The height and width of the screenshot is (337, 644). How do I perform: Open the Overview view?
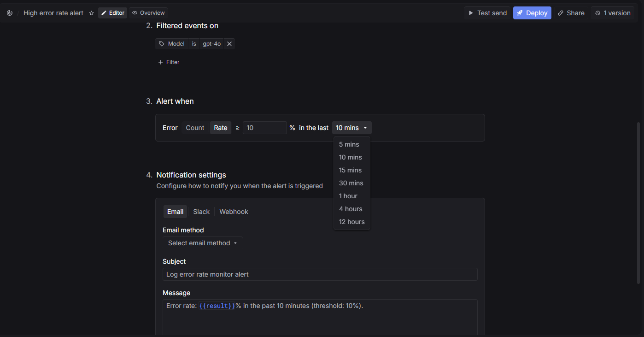click(x=148, y=13)
